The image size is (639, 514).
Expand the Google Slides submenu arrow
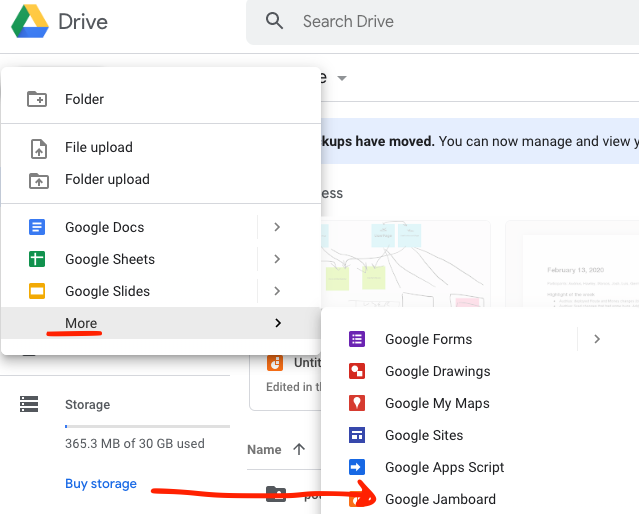click(277, 291)
